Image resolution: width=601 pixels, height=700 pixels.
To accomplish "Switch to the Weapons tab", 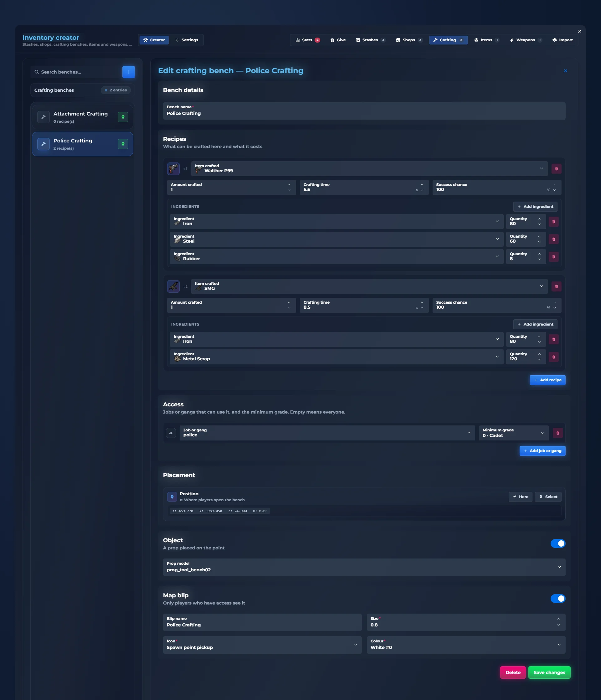I will pos(525,40).
